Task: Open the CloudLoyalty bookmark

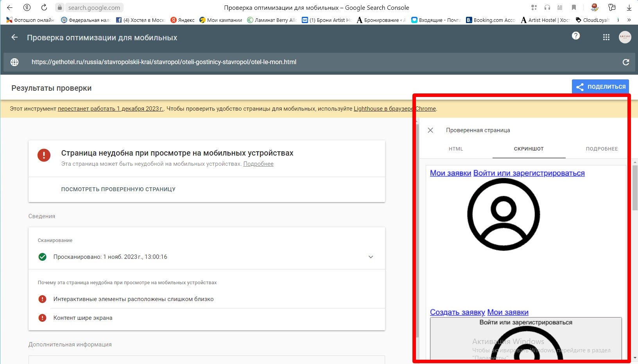Action: click(593, 20)
